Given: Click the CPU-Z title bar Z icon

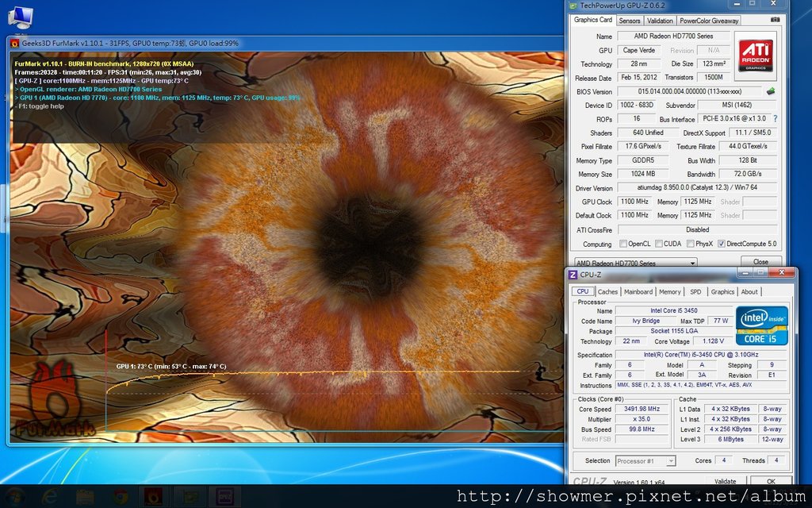Looking at the screenshot, I should [573, 275].
